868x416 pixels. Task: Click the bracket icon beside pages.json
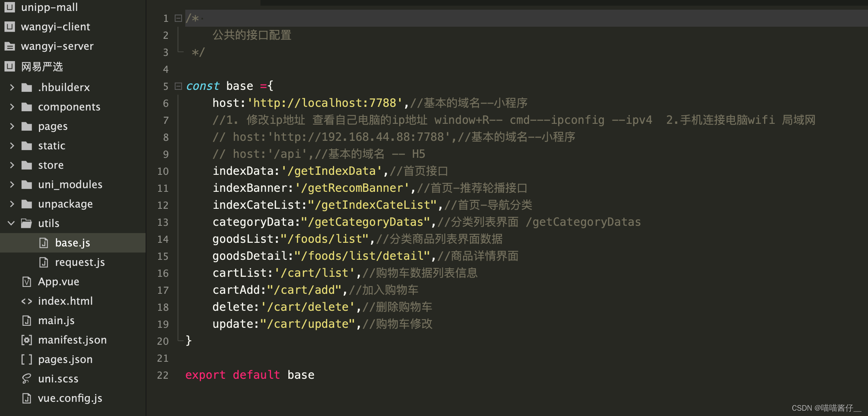[x=26, y=359]
